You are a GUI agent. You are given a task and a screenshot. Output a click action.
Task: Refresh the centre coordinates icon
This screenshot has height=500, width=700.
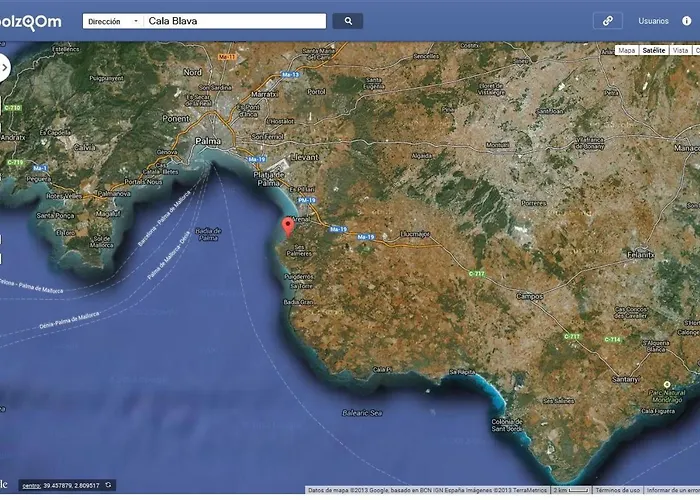[x=108, y=485]
